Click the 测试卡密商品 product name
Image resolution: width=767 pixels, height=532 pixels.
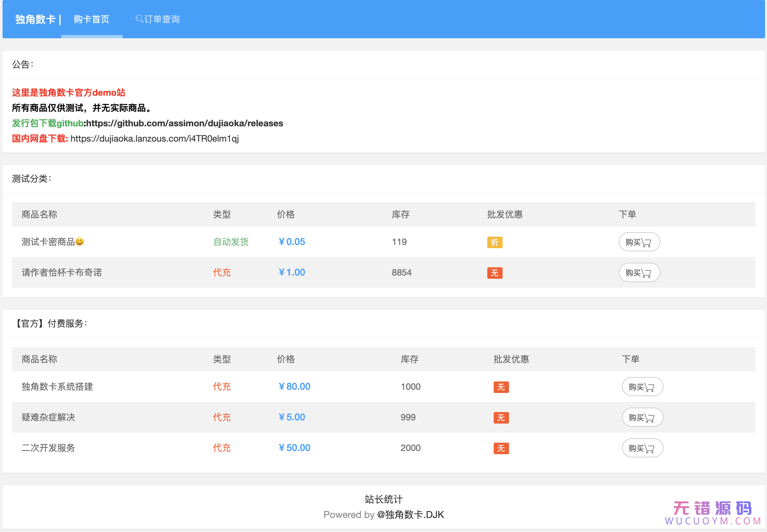48,242
